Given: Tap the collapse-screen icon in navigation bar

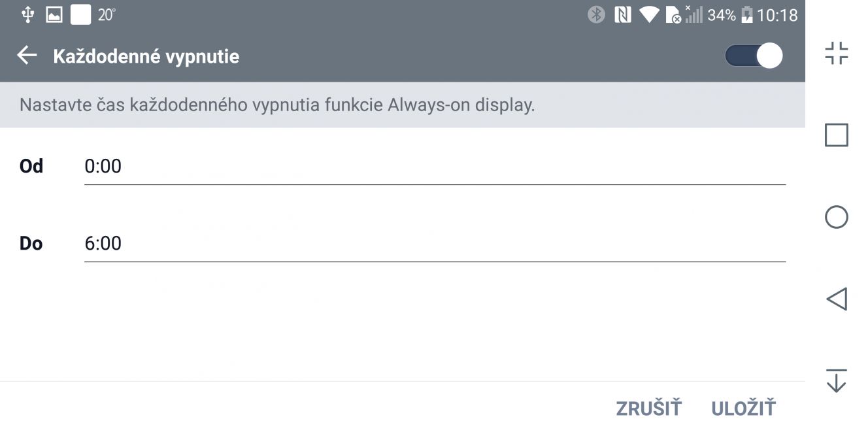Looking at the screenshot, I should (x=837, y=54).
